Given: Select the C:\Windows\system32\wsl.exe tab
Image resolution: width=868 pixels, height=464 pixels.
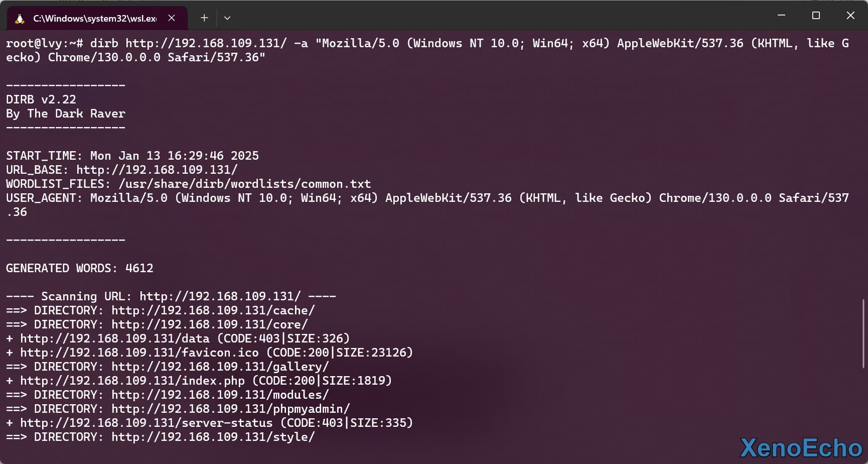Looking at the screenshot, I should pos(94,19).
